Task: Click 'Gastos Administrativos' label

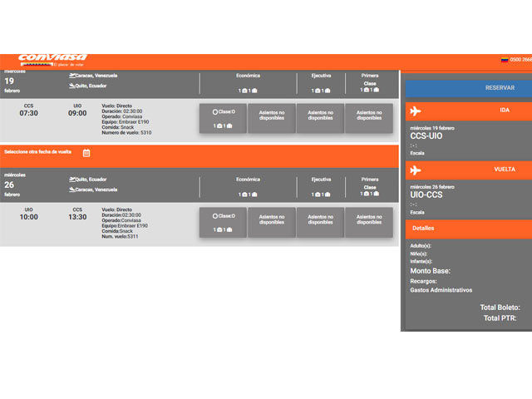Action: 441,290
